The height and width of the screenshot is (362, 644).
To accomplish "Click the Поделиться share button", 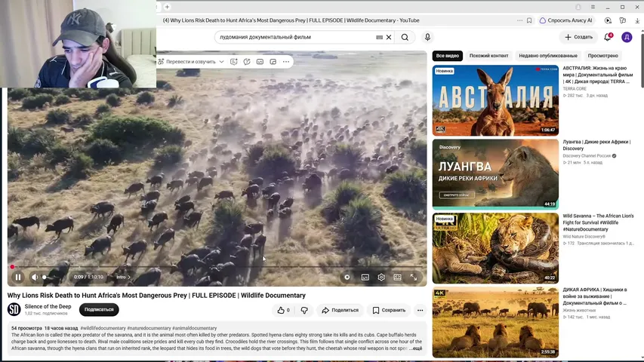I will pos(340,310).
